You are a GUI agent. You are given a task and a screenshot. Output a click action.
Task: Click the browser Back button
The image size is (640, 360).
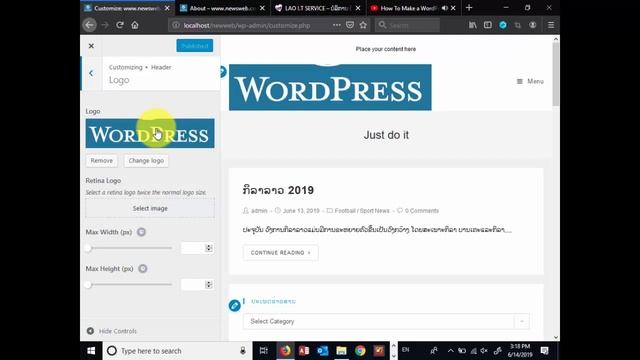pyautogui.click(x=89, y=25)
